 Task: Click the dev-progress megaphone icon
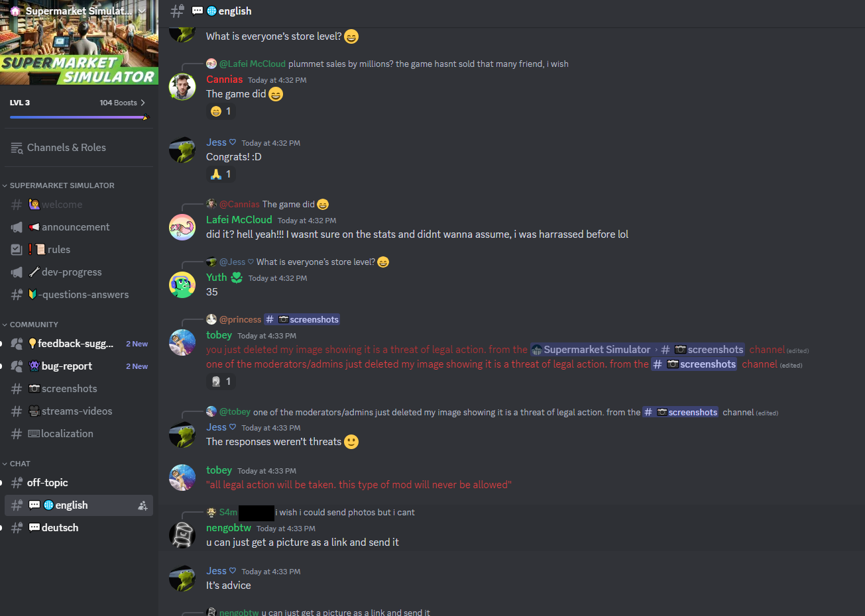[17, 272]
